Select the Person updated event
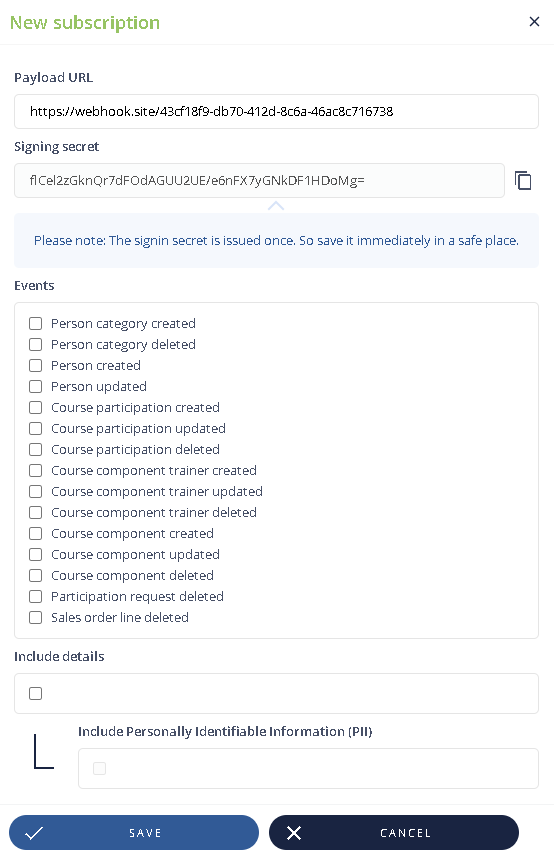The height and width of the screenshot is (860, 554). [36, 387]
